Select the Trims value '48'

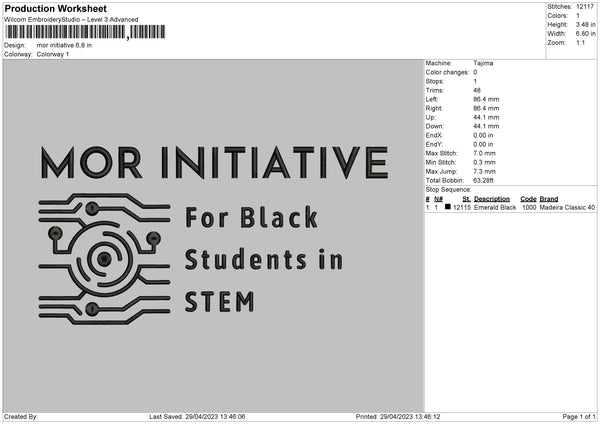coord(477,91)
